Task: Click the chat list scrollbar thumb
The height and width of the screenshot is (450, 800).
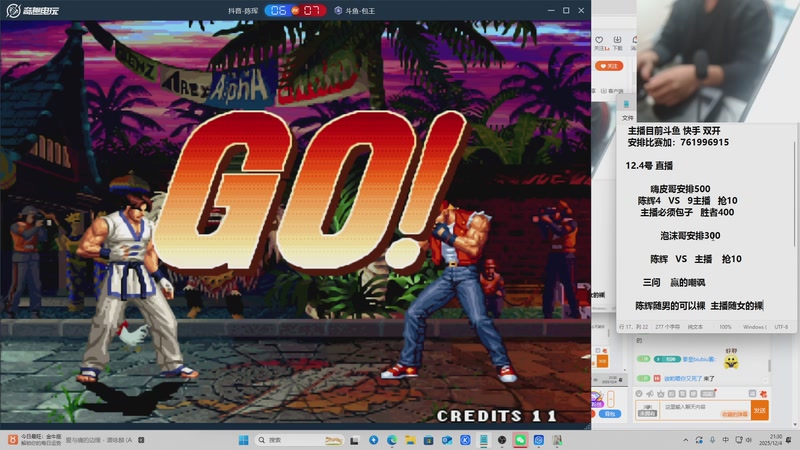Action: tap(769, 366)
